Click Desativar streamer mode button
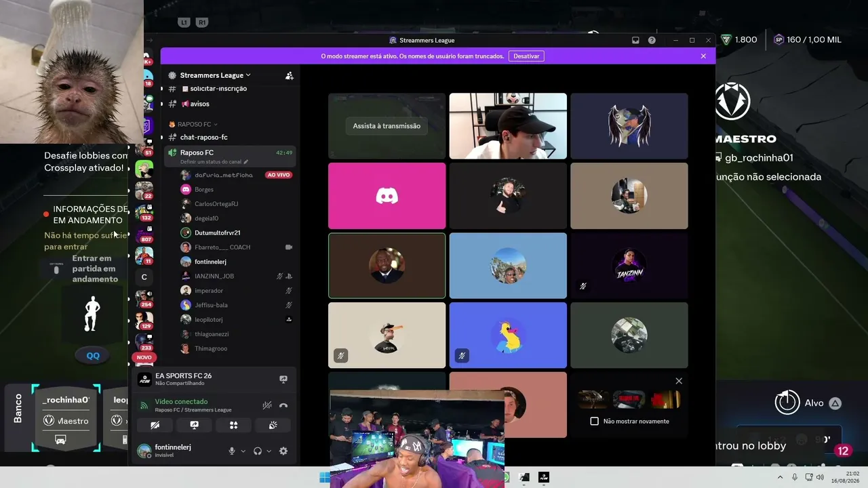The width and height of the screenshot is (868, 488). tap(526, 56)
